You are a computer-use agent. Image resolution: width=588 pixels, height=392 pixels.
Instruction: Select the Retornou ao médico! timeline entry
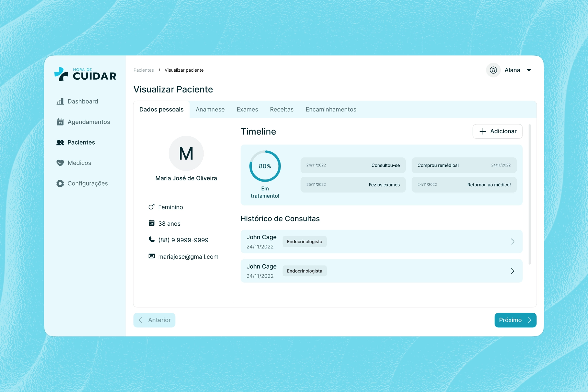pyautogui.click(x=464, y=185)
